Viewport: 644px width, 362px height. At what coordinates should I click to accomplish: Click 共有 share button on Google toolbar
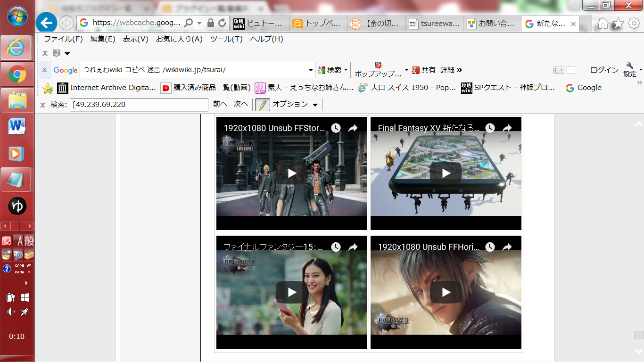(x=423, y=70)
